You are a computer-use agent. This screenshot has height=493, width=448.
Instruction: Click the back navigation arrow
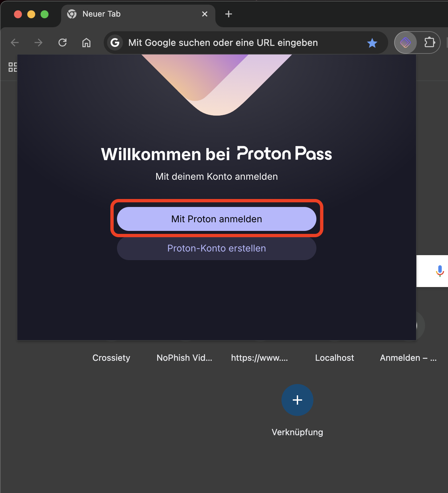(15, 43)
